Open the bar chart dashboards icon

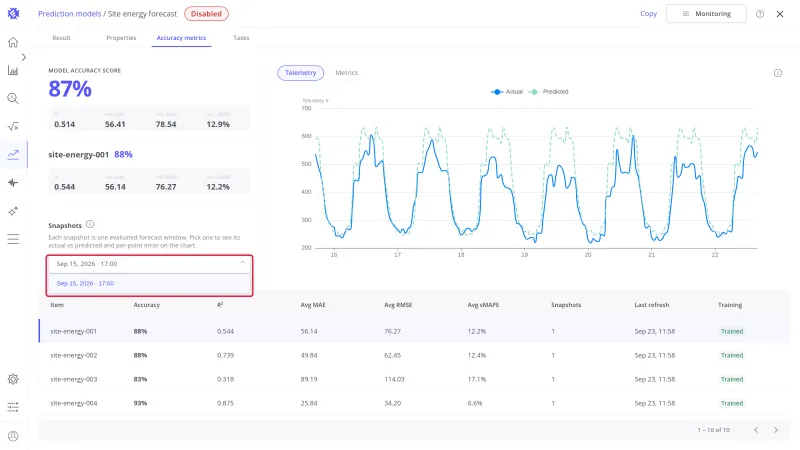[13, 70]
